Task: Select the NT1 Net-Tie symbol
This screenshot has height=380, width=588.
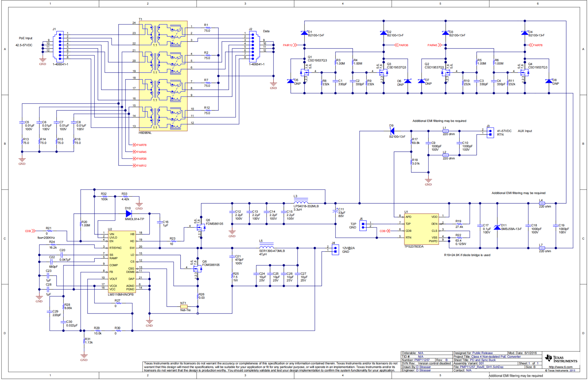Action: click(184, 307)
